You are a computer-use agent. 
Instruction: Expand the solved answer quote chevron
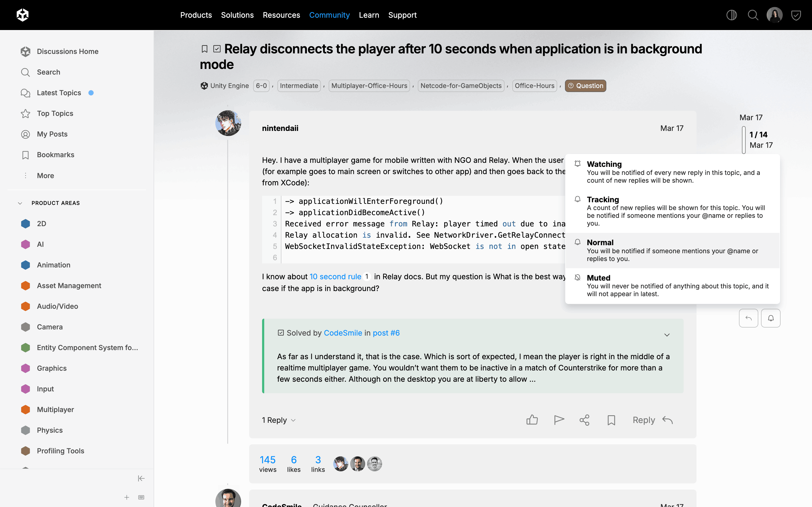[667, 335]
